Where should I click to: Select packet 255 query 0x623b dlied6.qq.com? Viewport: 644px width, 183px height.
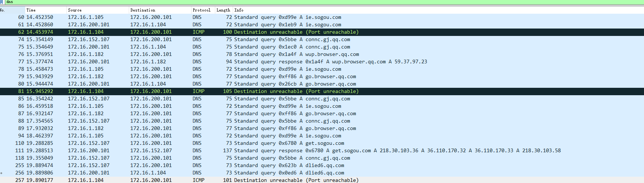[x=322, y=166]
